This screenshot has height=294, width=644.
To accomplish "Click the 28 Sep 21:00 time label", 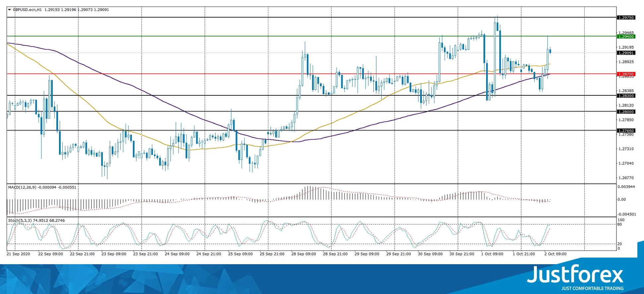I will tap(335, 254).
